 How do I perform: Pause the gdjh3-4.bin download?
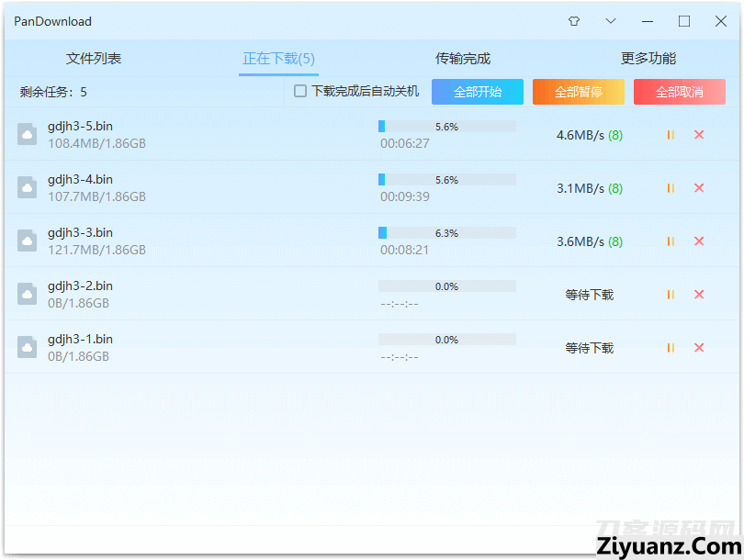point(671,188)
